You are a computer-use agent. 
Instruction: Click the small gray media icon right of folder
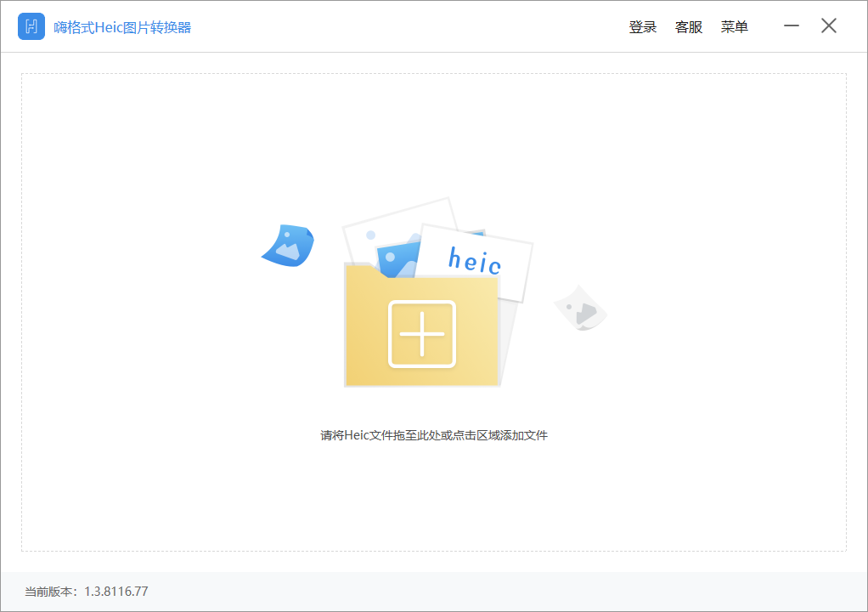pos(580,308)
